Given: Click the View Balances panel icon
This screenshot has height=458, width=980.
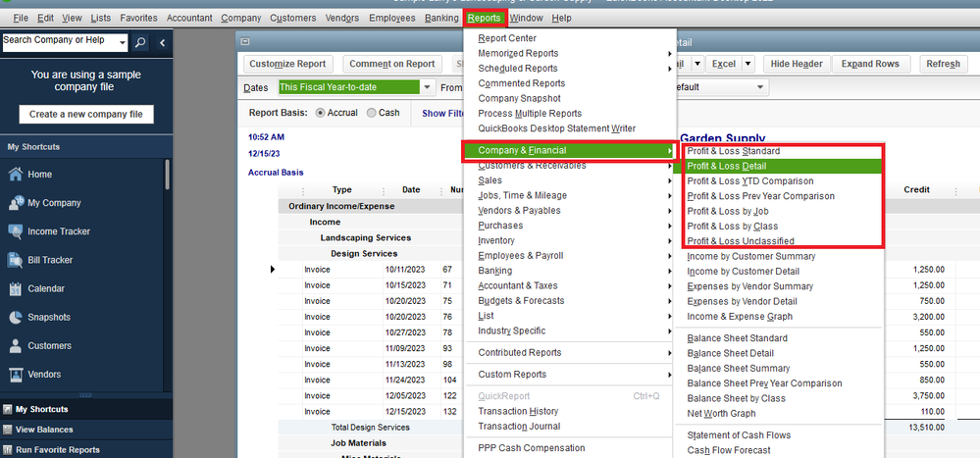Looking at the screenshot, I should (x=8, y=430).
